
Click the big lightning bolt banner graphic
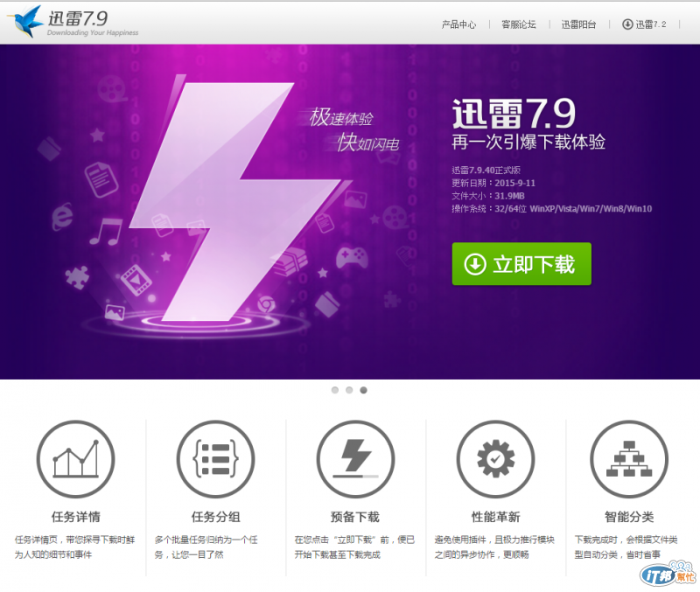pos(236,201)
